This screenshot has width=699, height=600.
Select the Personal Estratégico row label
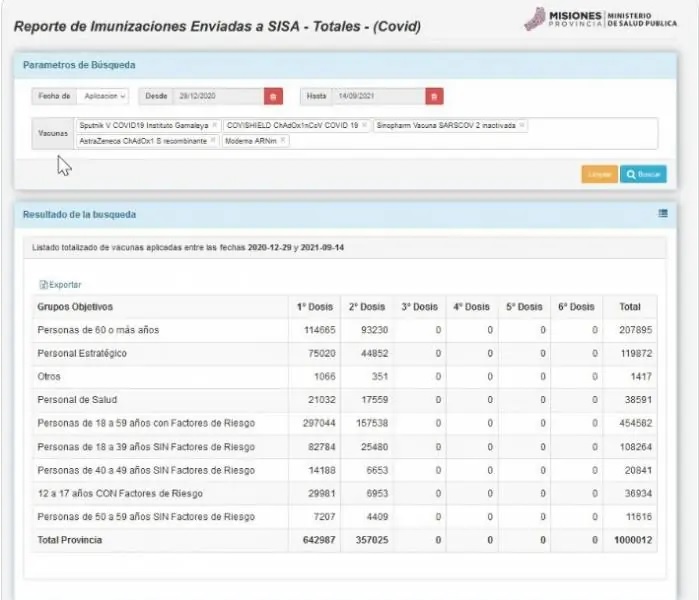(x=82, y=353)
